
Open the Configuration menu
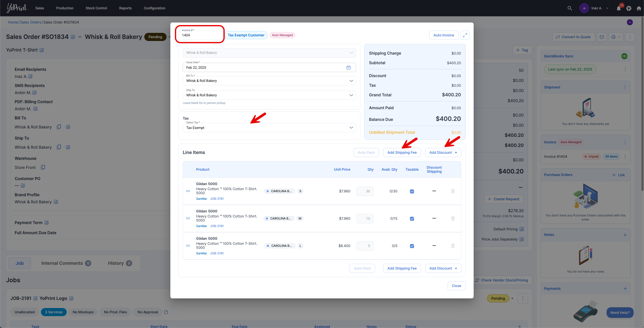tap(154, 8)
